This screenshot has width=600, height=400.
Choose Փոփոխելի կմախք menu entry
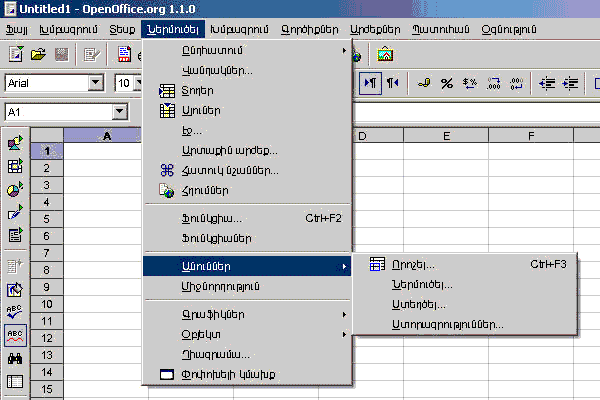coord(247,374)
